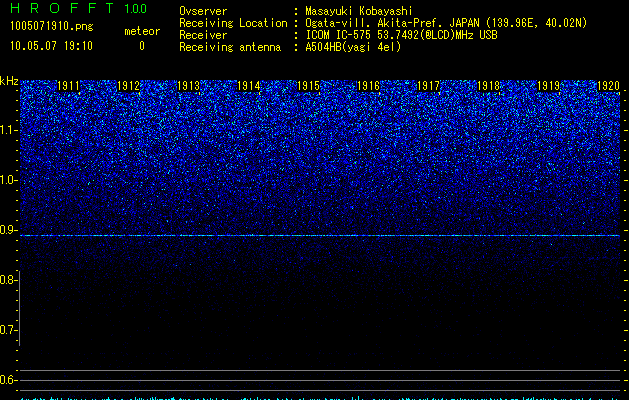Screen dimensions: 629x400
Task: Select the 1917 time marker
Action: pos(428,86)
